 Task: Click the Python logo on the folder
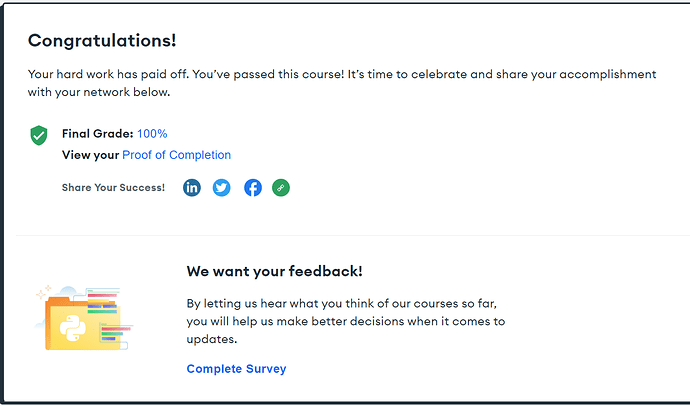70,325
